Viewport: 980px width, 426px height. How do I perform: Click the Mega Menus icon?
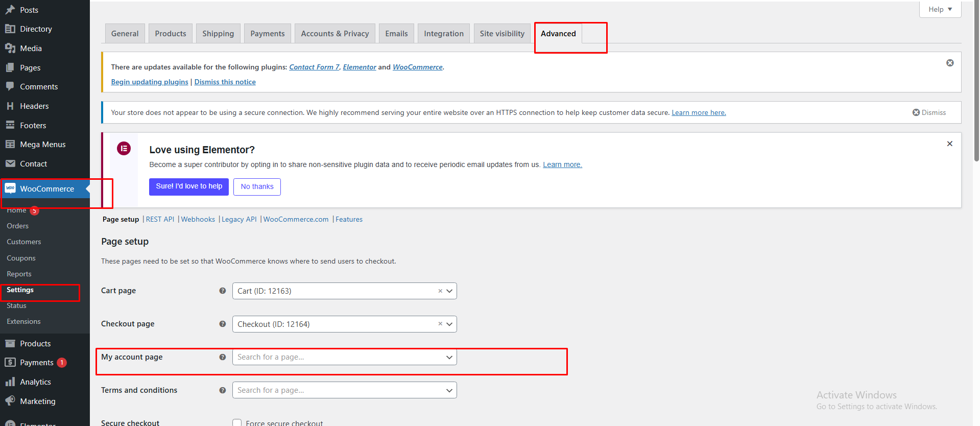(10, 144)
